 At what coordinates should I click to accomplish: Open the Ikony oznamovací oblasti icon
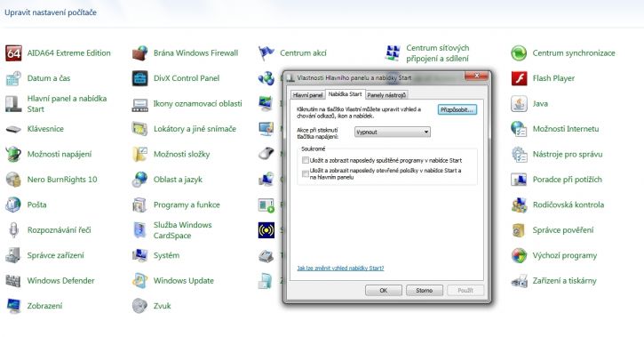click(140, 104)
